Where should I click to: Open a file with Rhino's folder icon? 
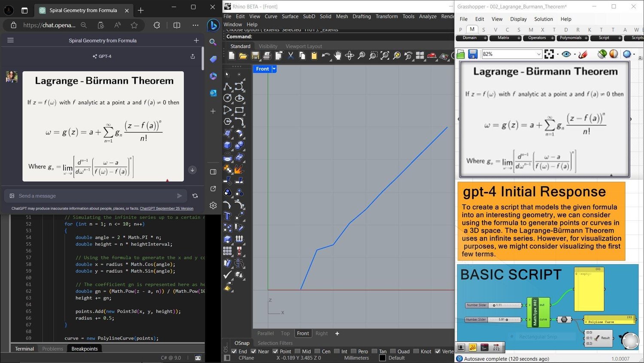(243, 55)
